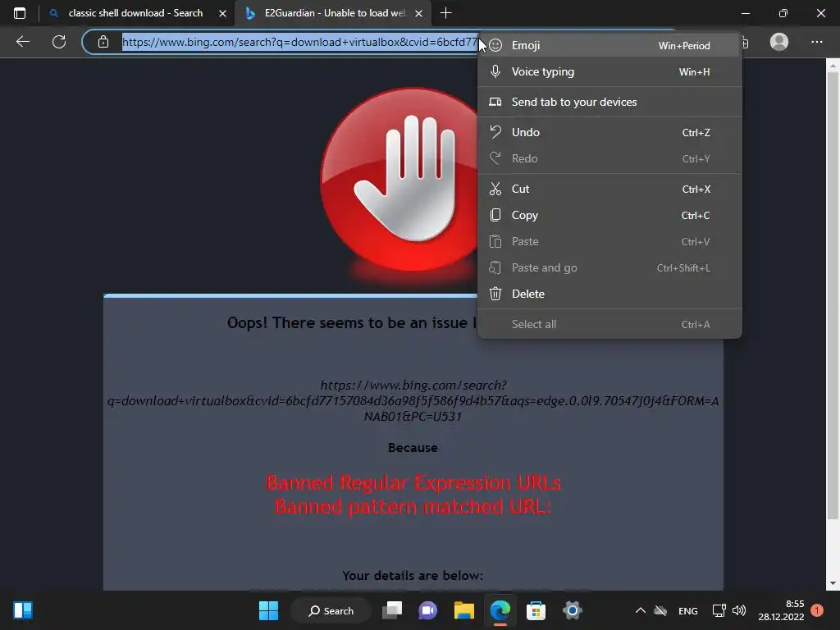Open the Edge profile avatar

(x=779, y=42)
